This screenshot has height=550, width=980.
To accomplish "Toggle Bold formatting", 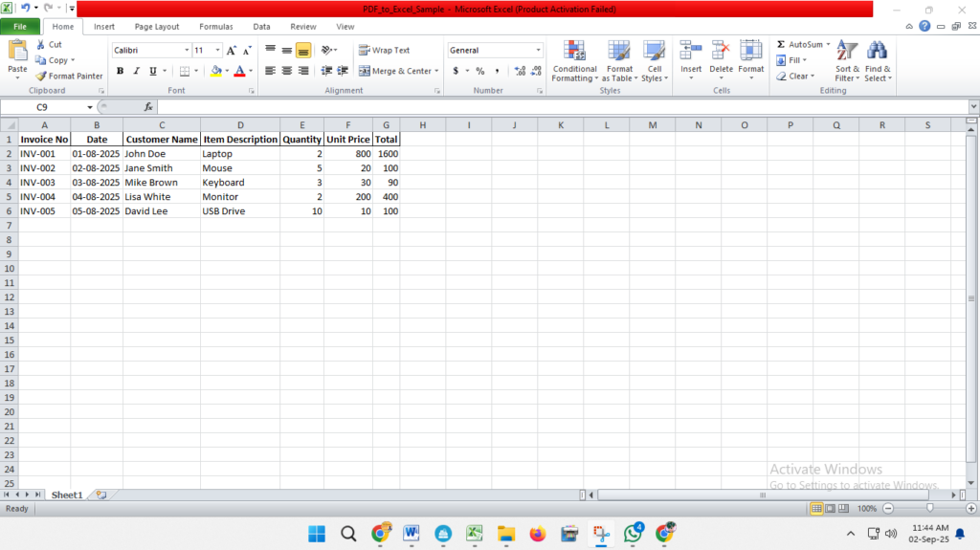I will coord(120,71).
